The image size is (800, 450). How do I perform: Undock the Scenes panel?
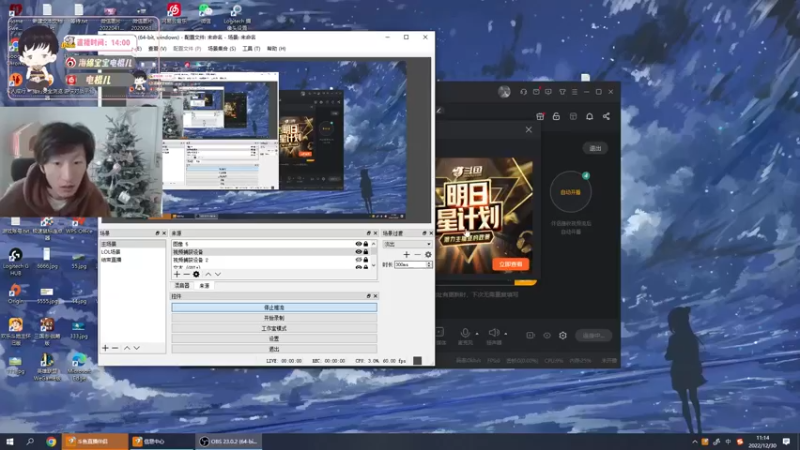coord(157,233)
